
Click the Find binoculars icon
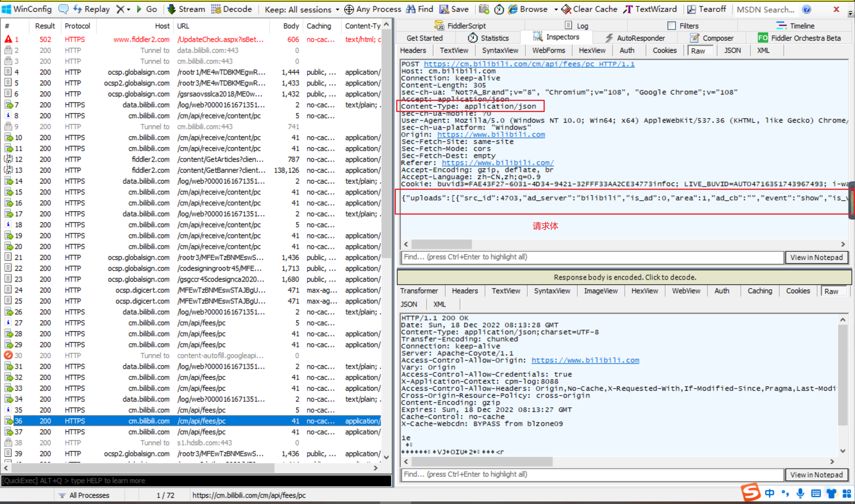click(x=411, y=9)
